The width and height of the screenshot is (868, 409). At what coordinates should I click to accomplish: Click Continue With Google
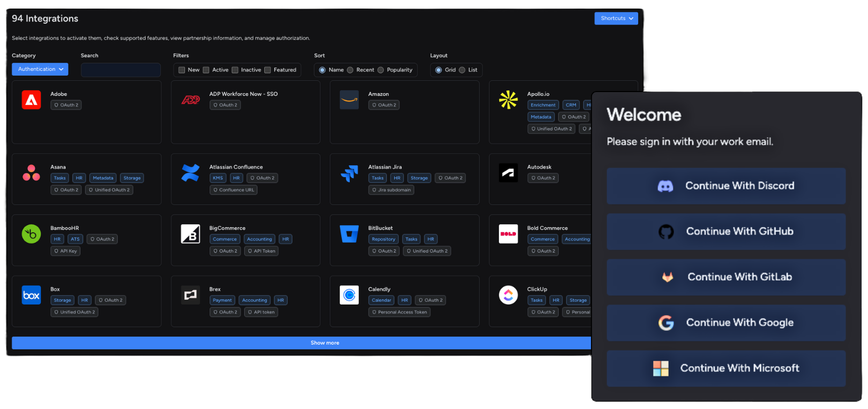[726, 323]
